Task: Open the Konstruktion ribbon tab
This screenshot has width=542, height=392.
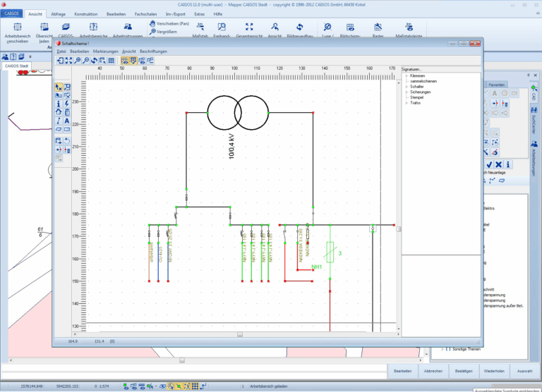Action: tap(86, 13)
